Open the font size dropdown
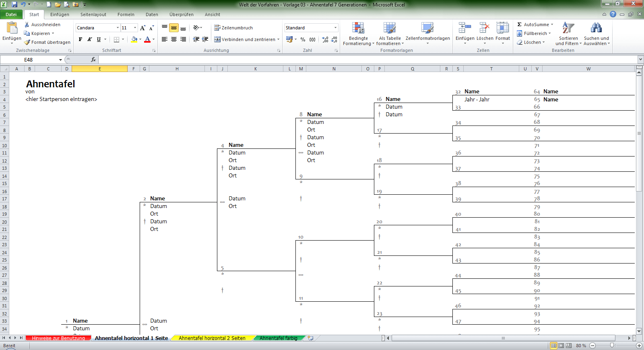Viewport: 644px width, 350px height. tap(135, 28)
